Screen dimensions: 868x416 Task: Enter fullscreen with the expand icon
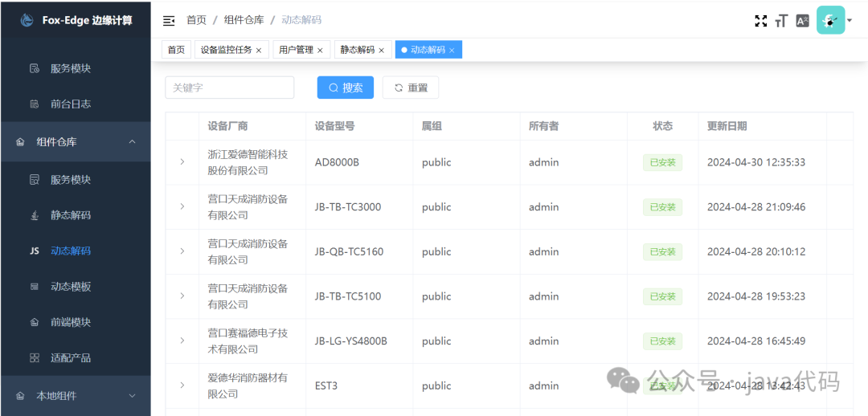(x=761, y=21)
